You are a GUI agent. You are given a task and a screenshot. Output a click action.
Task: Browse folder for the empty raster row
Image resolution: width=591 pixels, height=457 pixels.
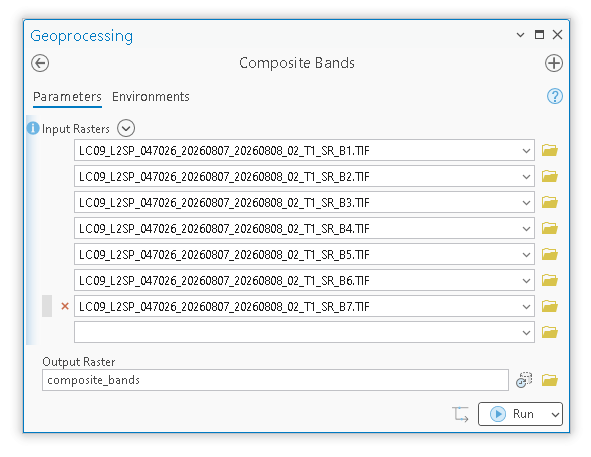[550, 332]
